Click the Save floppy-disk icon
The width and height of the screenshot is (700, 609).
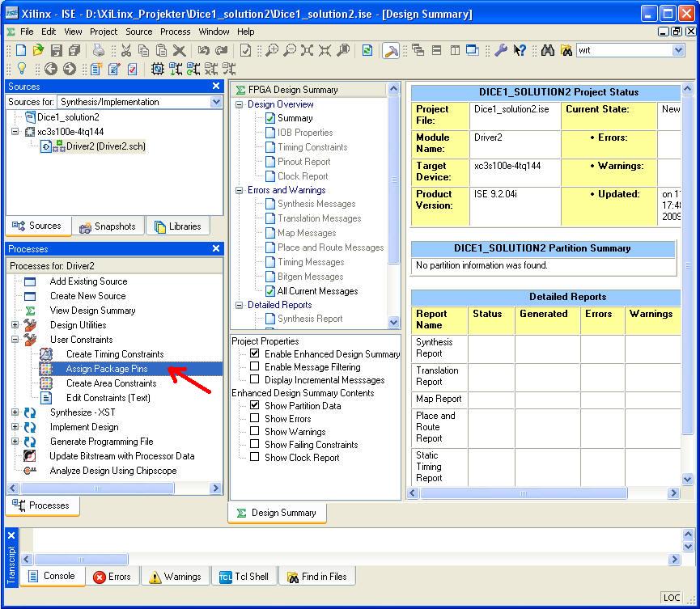click(x=57, y=50)
